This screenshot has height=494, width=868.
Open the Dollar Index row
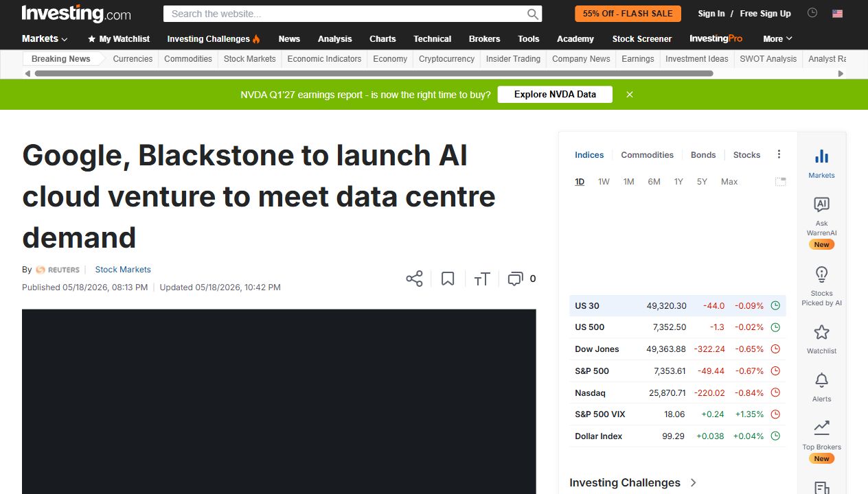(677, 436)
